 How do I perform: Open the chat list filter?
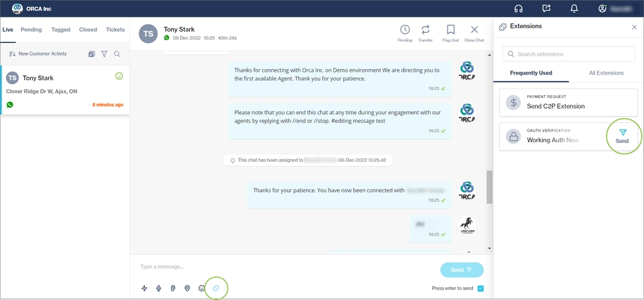(x=105, y=54)
